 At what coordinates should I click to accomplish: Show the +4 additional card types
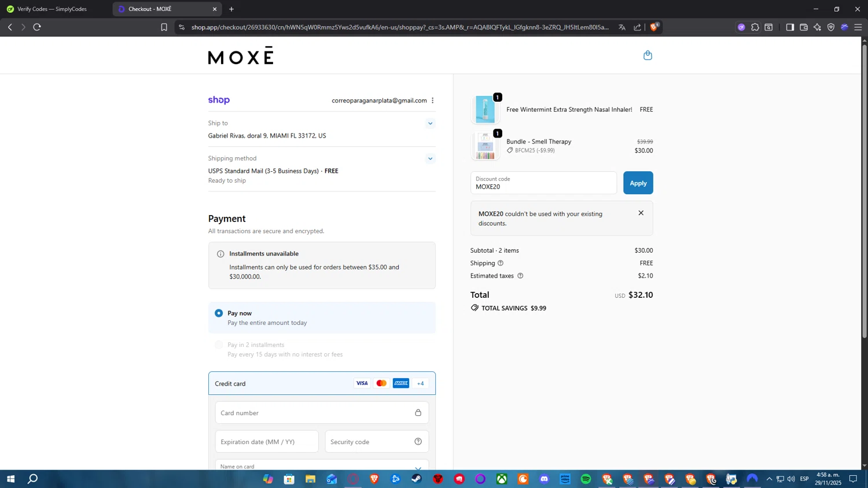pos(421,383)
